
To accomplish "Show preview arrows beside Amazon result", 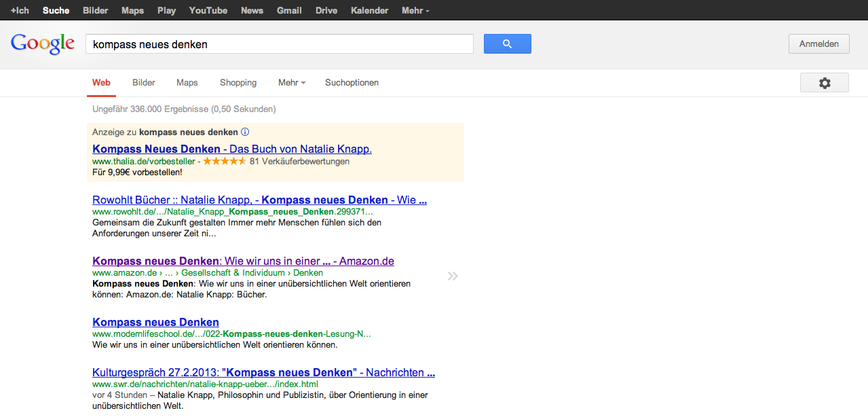I will (x=453, y=276).
